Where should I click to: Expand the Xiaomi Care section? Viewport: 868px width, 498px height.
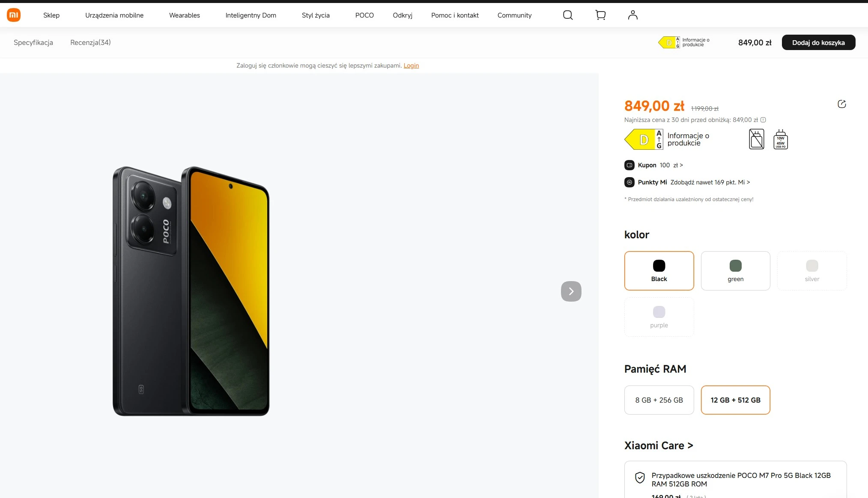tap(659, 445)
